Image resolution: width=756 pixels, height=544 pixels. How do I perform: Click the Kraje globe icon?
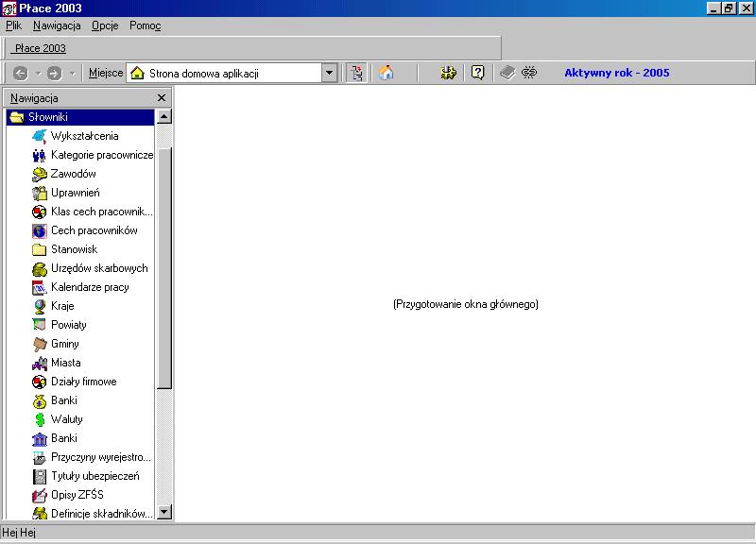(40, 306)
